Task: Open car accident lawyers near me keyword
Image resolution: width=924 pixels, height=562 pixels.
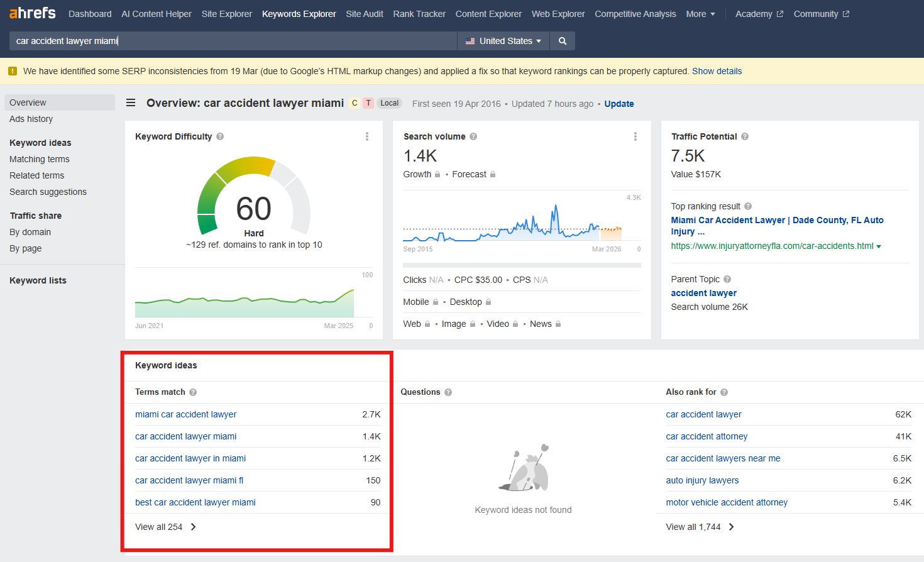Action: pyautogui.click(x=723, y=458)
